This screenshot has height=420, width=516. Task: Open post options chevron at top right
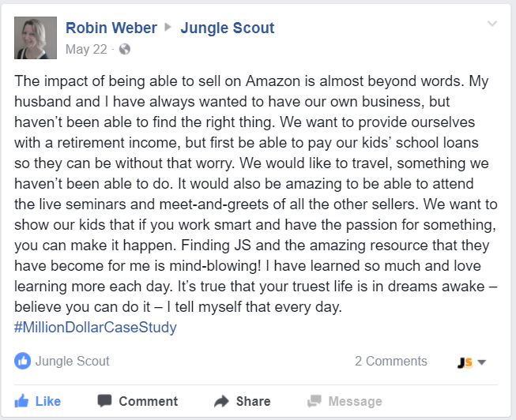[492, 24]
